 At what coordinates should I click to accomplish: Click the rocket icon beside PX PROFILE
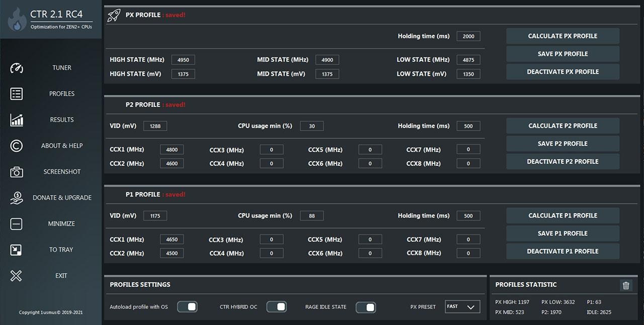(x=114, y=15)
